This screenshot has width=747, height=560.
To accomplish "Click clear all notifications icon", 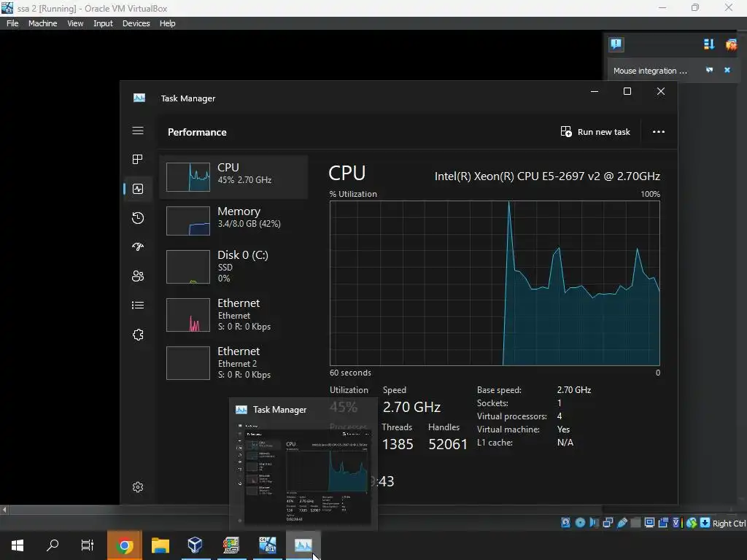I will click(731, 44).
